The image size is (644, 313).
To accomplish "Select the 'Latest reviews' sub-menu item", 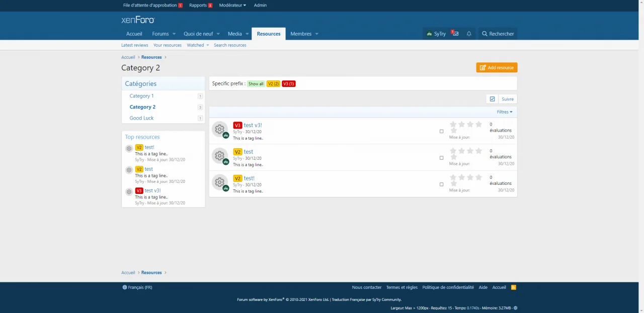I will [x=134, y=45].
